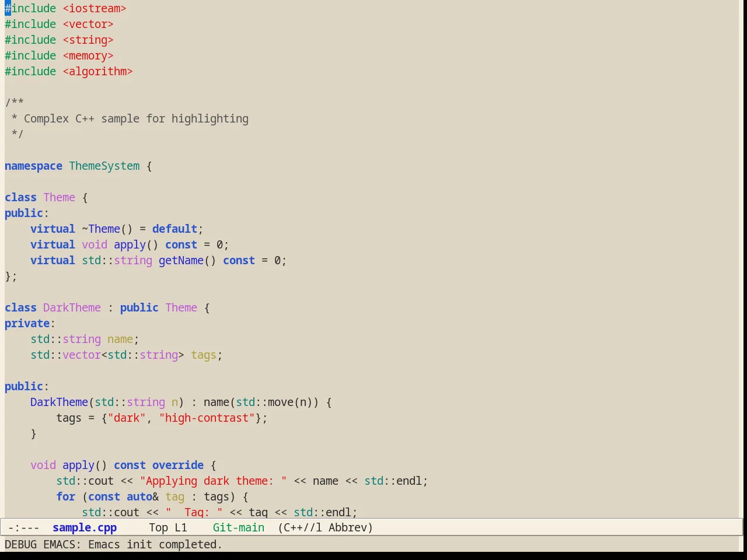Click the 'private' access specifier
747x560 pixels.
pos(27,324)
